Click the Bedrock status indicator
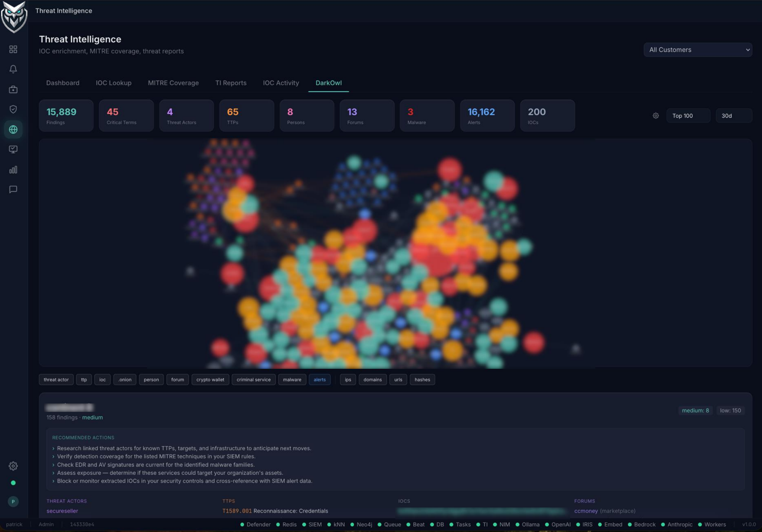 pos(642,525)
